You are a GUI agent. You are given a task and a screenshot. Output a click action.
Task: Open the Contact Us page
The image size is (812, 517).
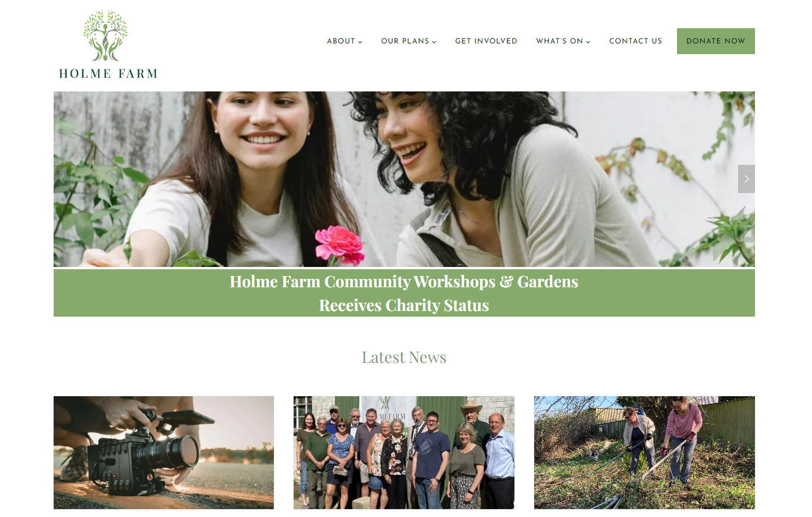[x=635, y=41]
